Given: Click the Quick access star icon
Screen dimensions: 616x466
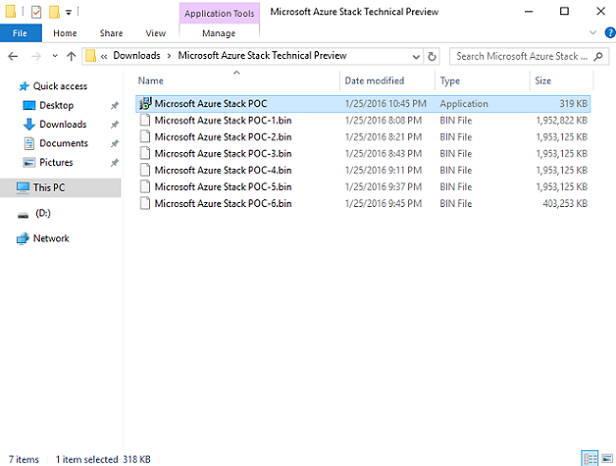Looking at the screenshot, I should 24,86.
